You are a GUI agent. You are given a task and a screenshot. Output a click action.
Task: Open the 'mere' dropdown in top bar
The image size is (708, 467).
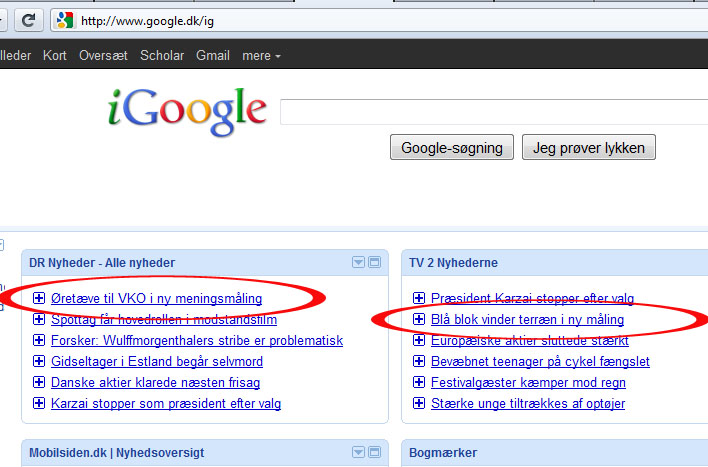pyautogui.click(x=261, y=56)
